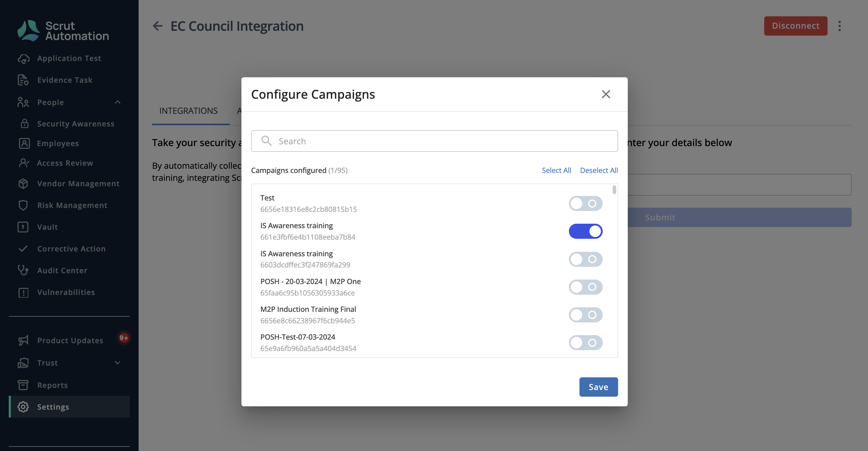Click 'M2P Induction Training Final' campaign name
868x451 pixels.
(308, 309)
